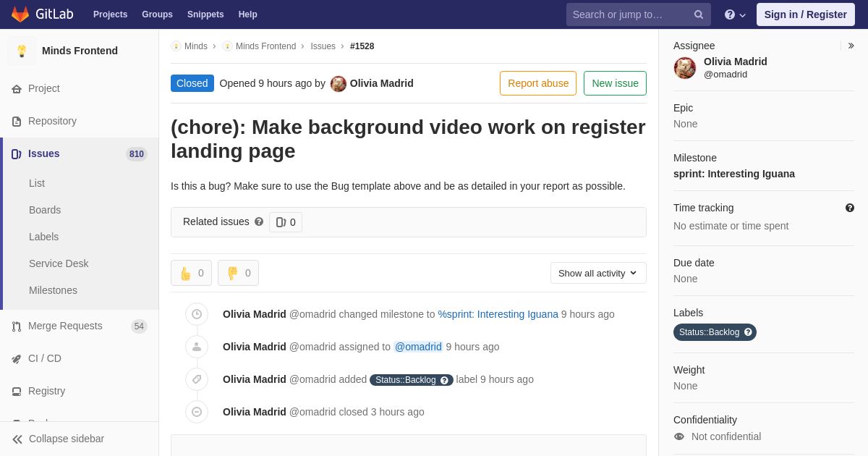Click the related issues count badge

pos(286,222)
